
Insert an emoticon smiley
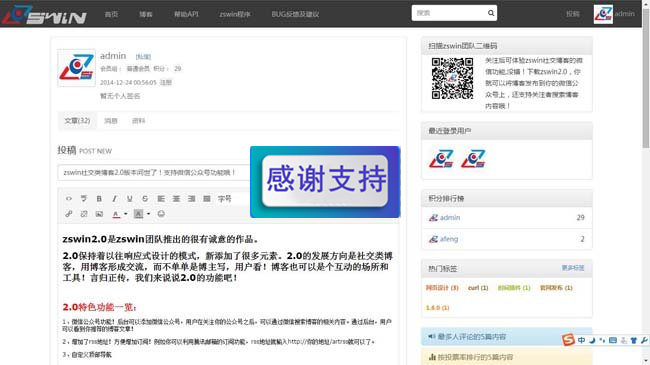click(x=161, y=214)
